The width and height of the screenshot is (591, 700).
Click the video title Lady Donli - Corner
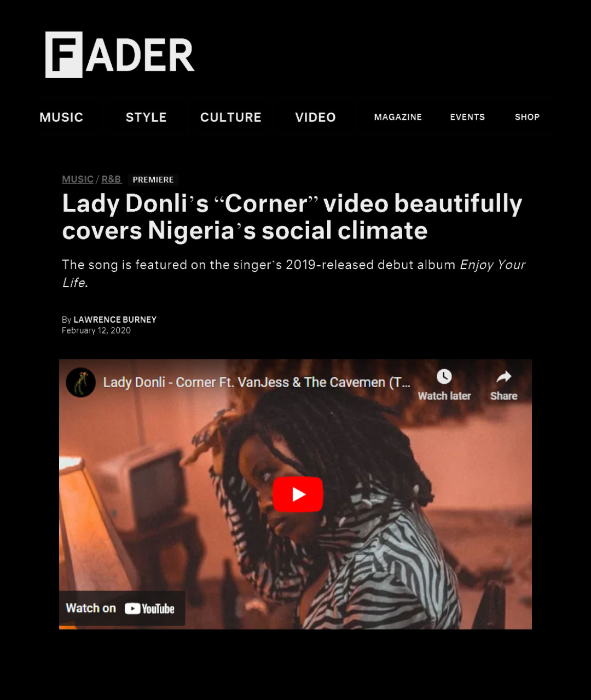click(x=257, y=382)
